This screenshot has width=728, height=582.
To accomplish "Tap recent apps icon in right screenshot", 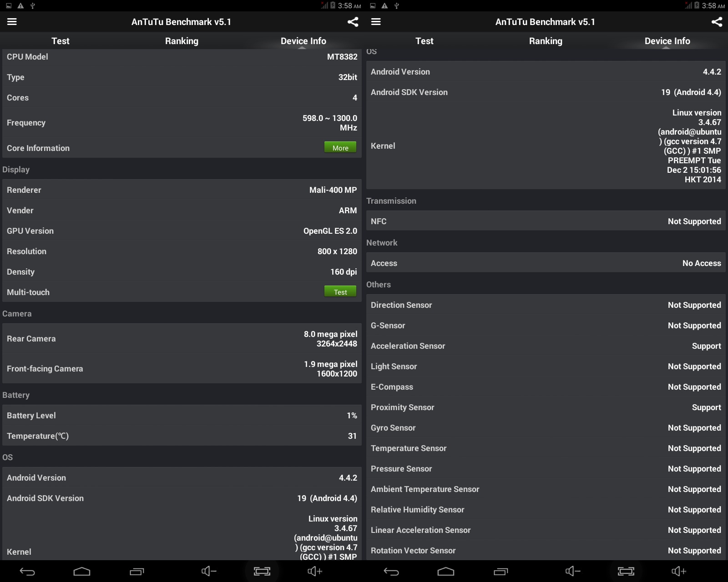I will (x=500, y=572).
